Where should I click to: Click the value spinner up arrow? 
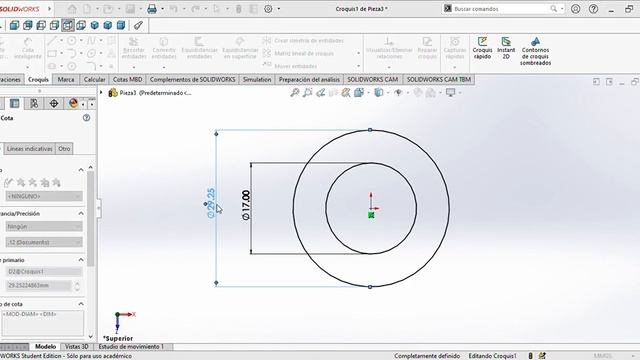coord(77,282)
